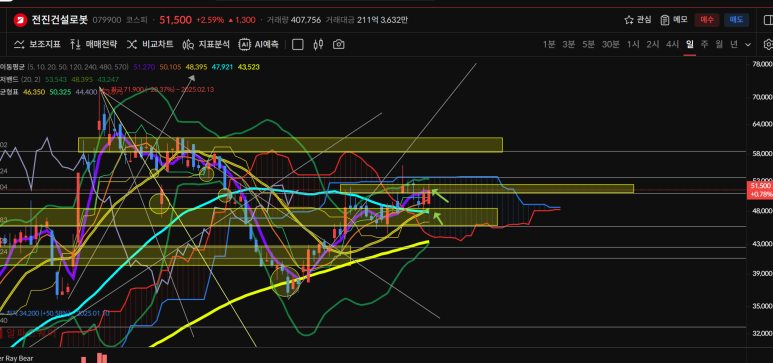Click the current price 51,500 in header

175,20
